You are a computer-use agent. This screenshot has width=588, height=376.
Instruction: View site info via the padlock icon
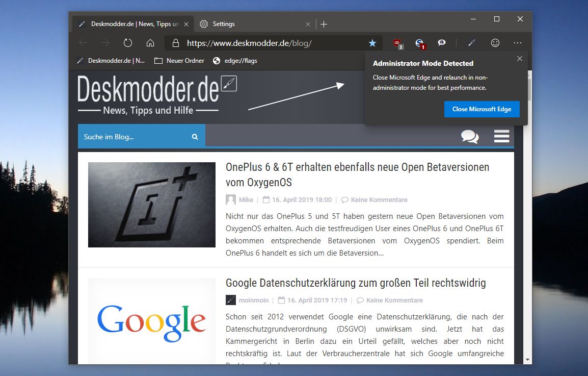click(175, 43)
